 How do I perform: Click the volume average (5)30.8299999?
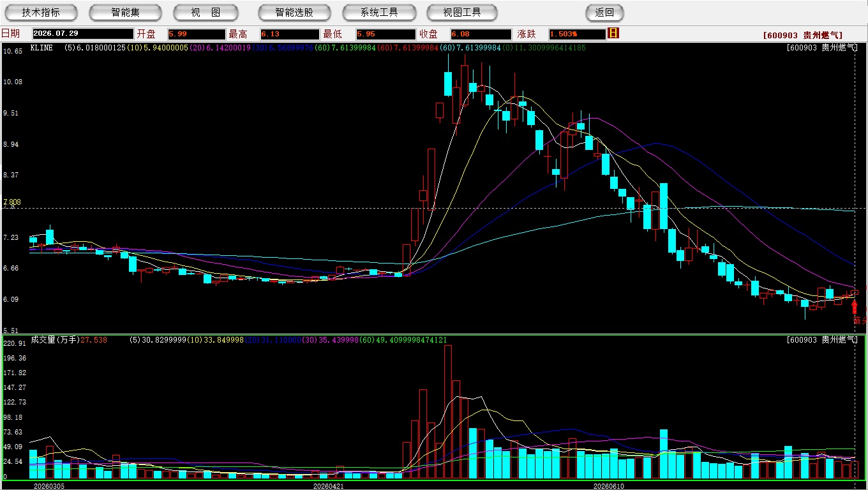pyautogui.click(x=159, y=340)
